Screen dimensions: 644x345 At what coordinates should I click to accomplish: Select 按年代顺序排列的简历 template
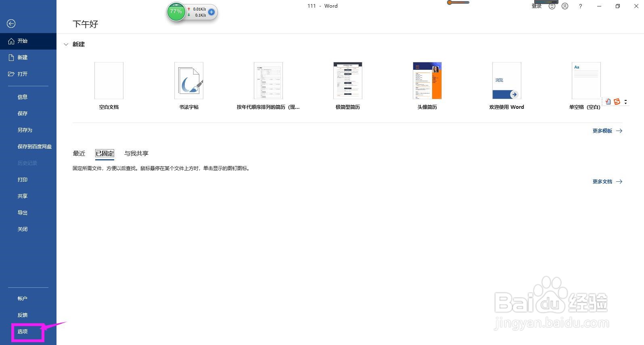click(x=268, y=86)
